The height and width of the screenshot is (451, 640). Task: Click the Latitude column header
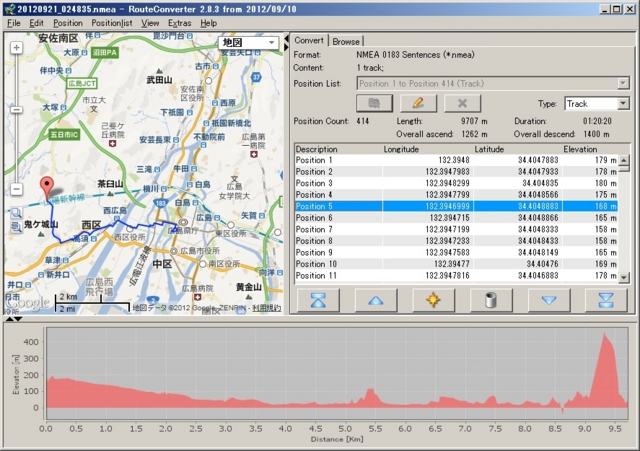click(x=517, y=149)
